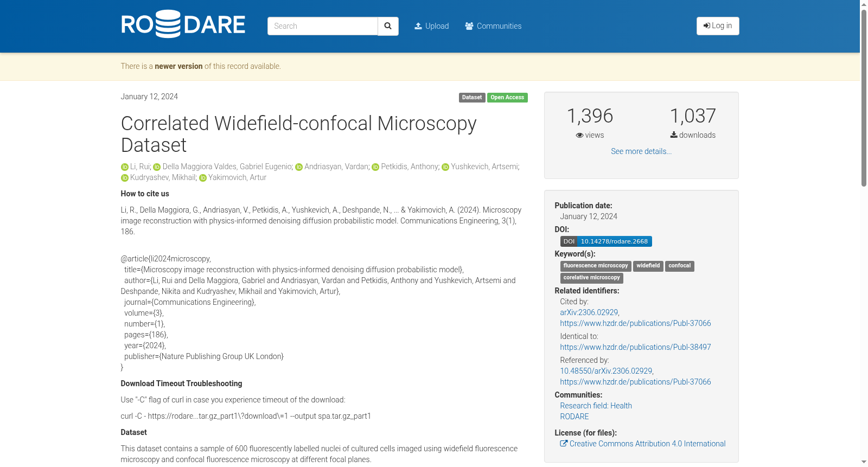Click the Dataset badge
The image size is (868, 467).
[472, 98]
